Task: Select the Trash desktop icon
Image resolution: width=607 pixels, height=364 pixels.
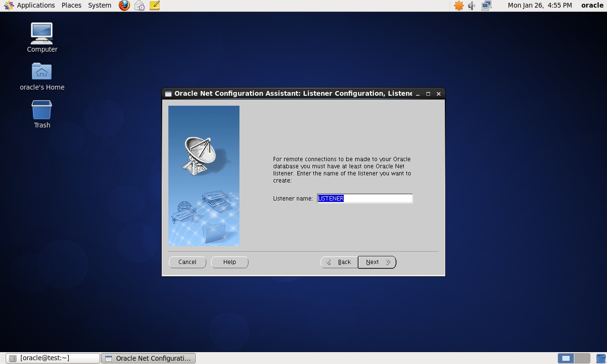Action: [42, 114]
